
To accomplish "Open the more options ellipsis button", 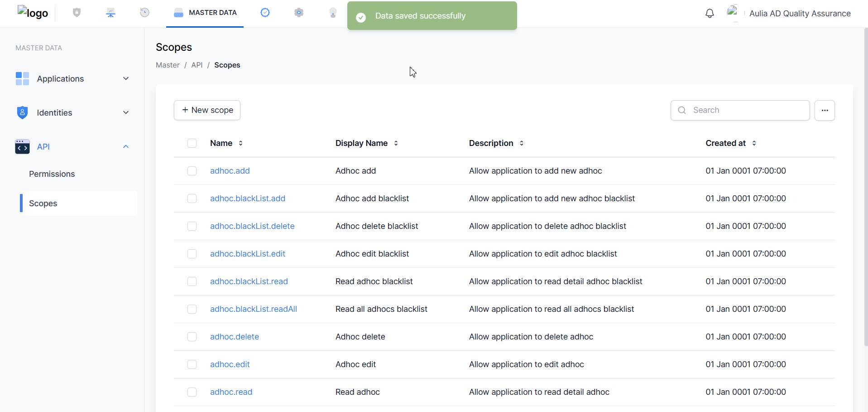I will click(825, 110).
